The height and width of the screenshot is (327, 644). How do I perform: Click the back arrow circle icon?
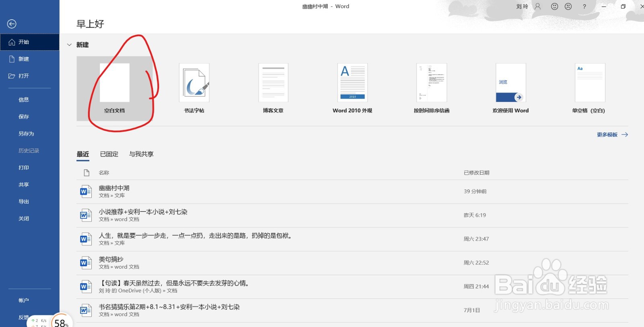[12, 24]
